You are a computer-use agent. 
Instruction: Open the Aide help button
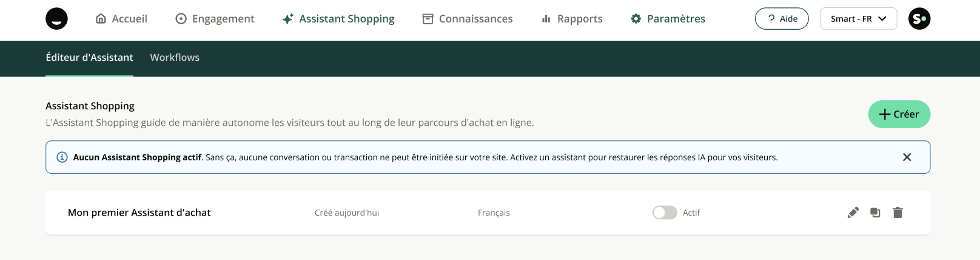click(x=782, y=19)
